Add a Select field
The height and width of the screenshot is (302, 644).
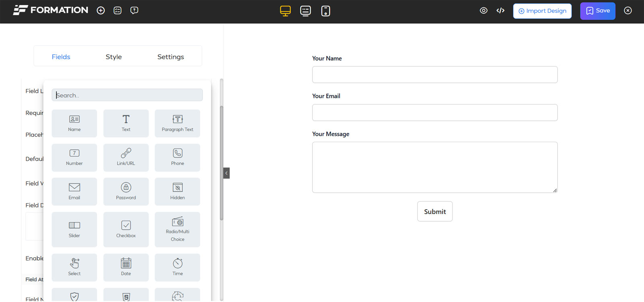pyautogui.click(x=74, y=267)
